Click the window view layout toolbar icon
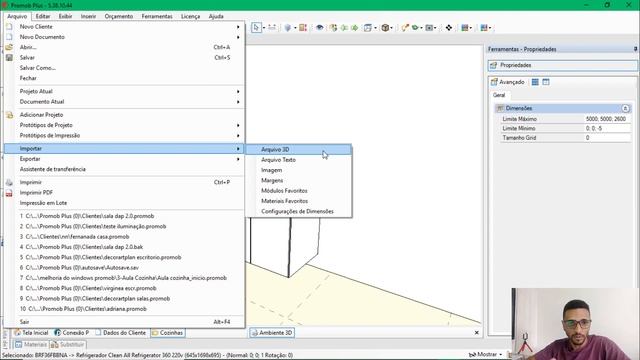Image resolution: width=640 pixels, height=360 pixels. click(x=368, y=28)
